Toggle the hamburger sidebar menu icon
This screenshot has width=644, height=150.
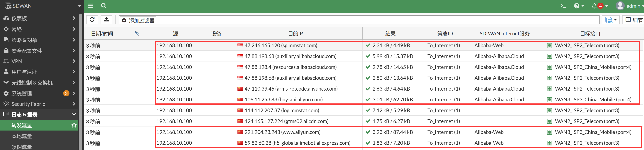point(90,6)
